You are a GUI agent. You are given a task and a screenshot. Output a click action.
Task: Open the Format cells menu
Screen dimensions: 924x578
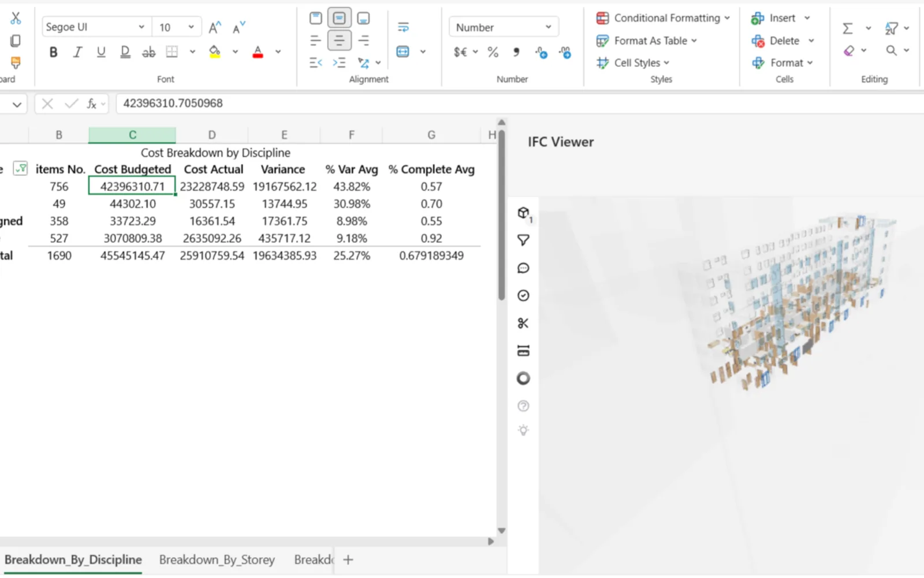click(x=783, y=62)
